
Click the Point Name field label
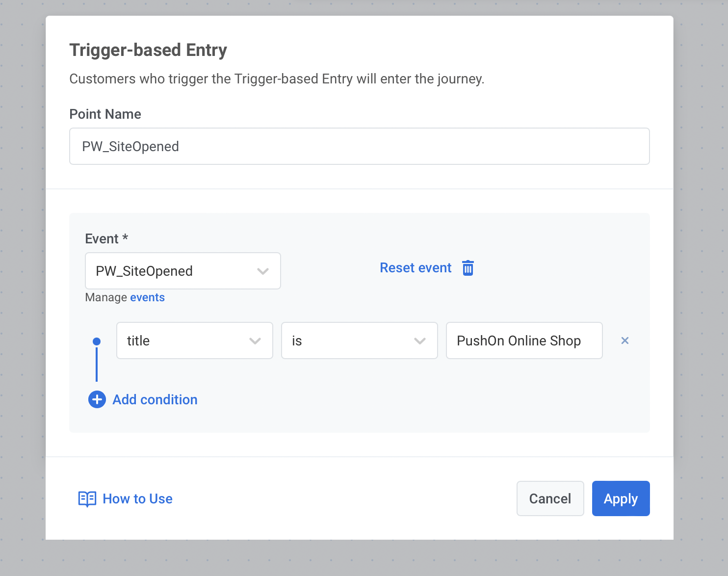point(105,114)
